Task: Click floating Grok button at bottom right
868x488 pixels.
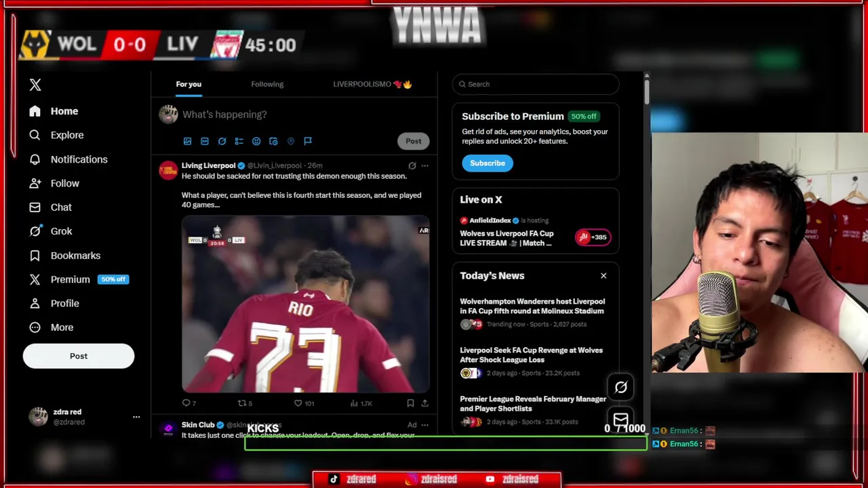Action: tap(620, 387)
